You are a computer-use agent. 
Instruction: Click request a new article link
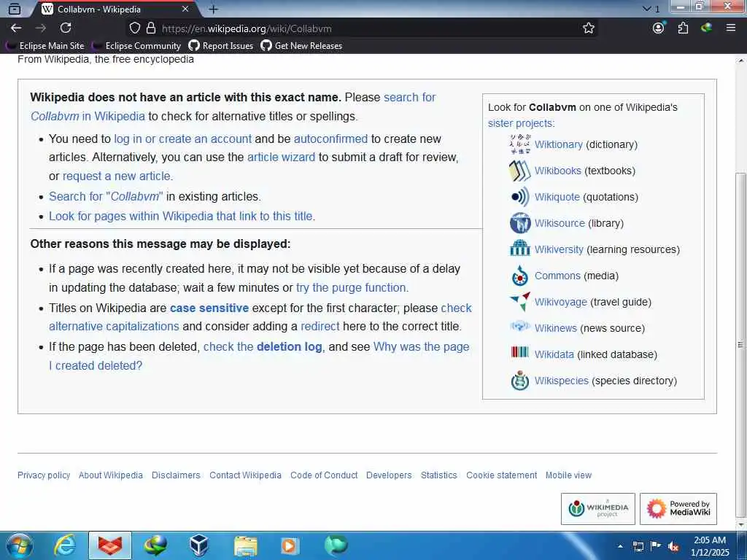tap(117, 176)
